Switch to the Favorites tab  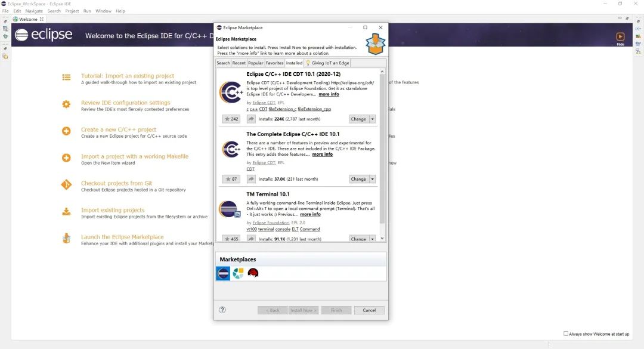pyautogui.click(x=274, y=63)
